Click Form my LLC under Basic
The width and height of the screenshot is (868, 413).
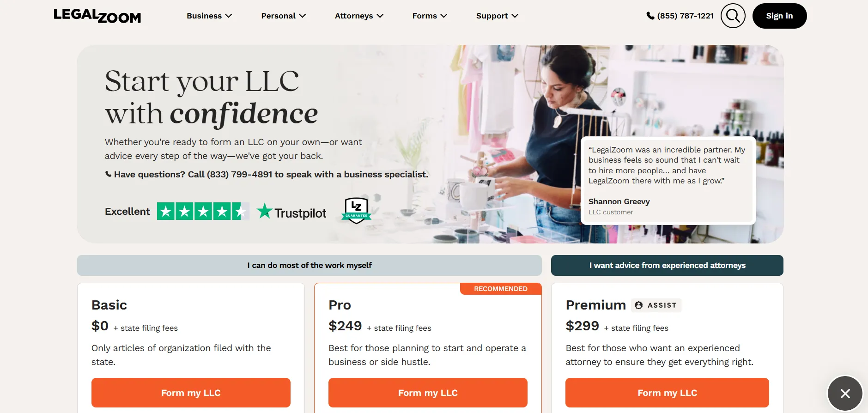(191, 393)
